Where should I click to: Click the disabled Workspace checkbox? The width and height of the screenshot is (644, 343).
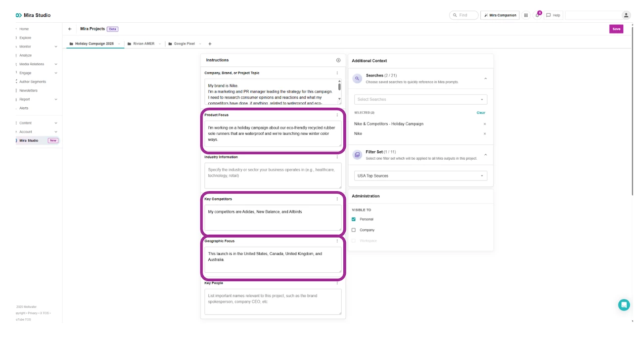[354, 241]
